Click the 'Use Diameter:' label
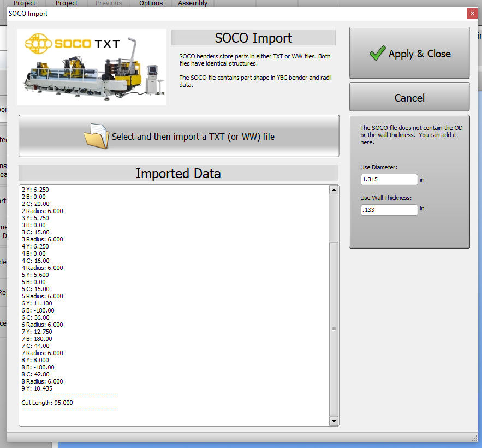The height and width of the screenshot is (448, 482). pyautogui.click(x=379, y=167)
